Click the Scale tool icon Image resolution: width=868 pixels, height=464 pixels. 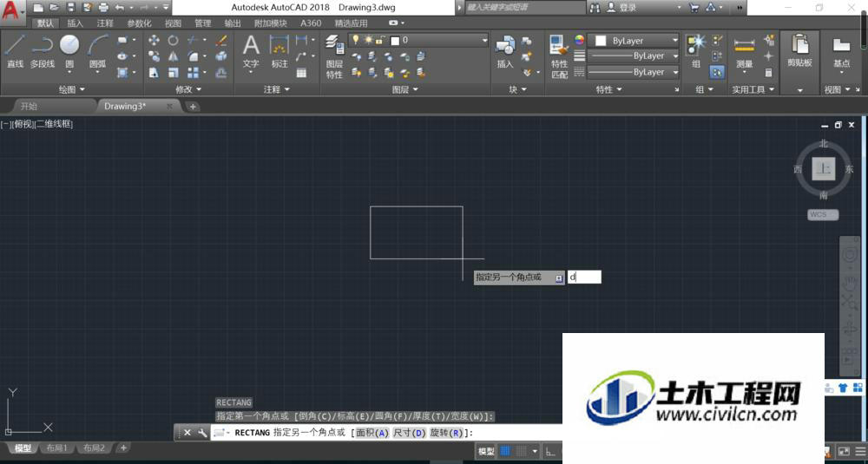174,73
